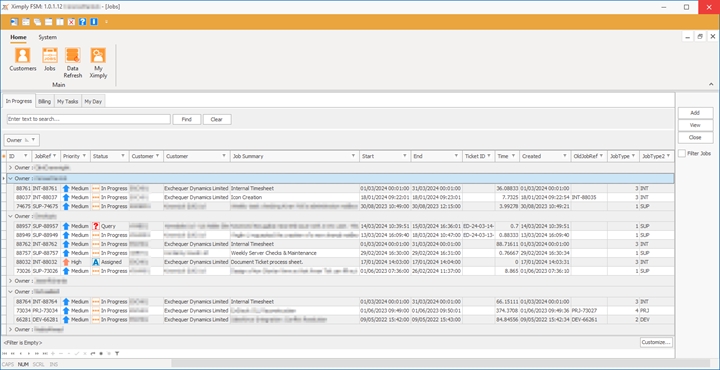Image resolution: width=720 pixels, height=370 pixels.
Task: Click the funnel filter icon in navigator
Action: [x=117, y=353]
